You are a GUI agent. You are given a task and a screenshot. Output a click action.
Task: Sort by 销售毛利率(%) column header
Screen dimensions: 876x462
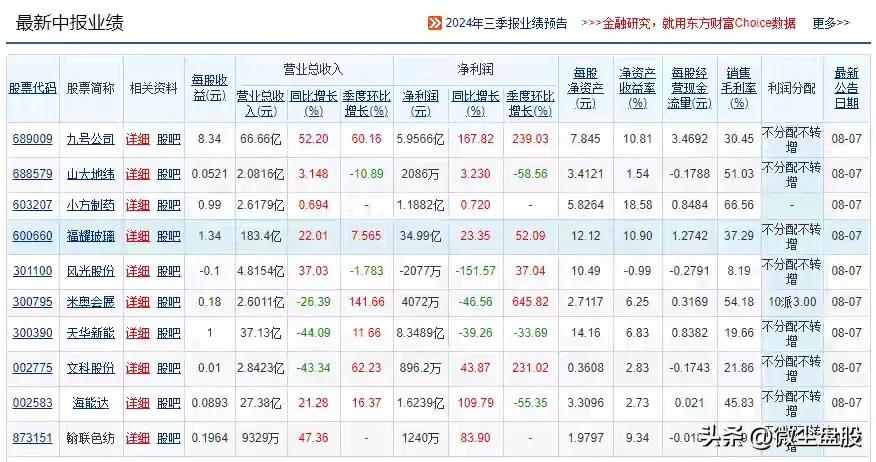[x=739, y=88]
